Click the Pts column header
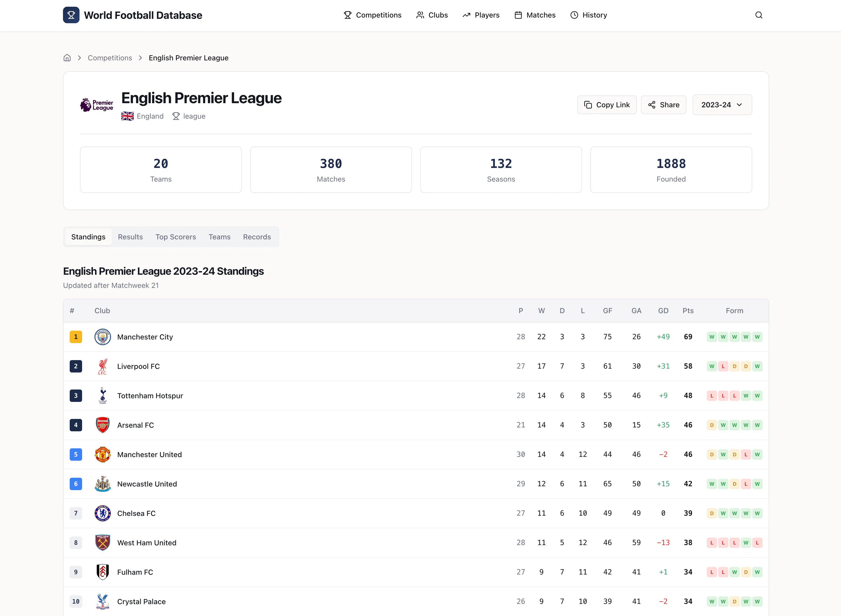This screenshot has width=841, height=616. tap(688, 311)
